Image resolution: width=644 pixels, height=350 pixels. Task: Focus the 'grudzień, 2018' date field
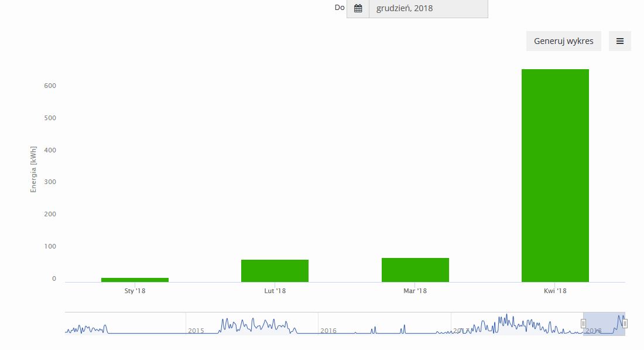click(x=428, y=8)
